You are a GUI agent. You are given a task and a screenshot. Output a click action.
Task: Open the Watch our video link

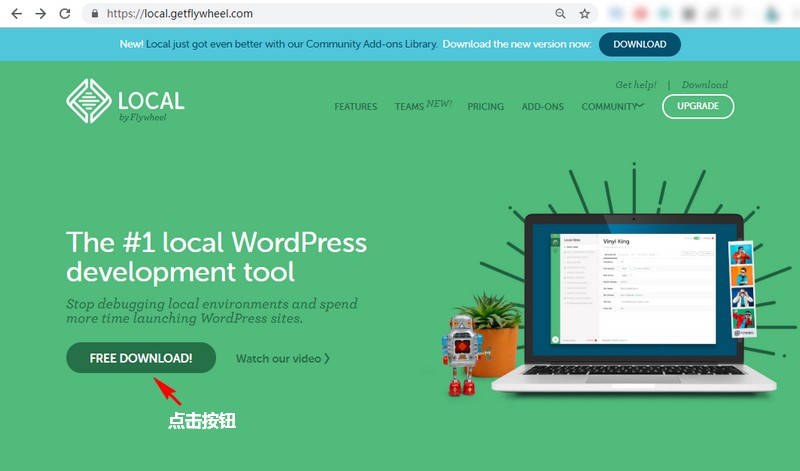click(x=283, y=359)
